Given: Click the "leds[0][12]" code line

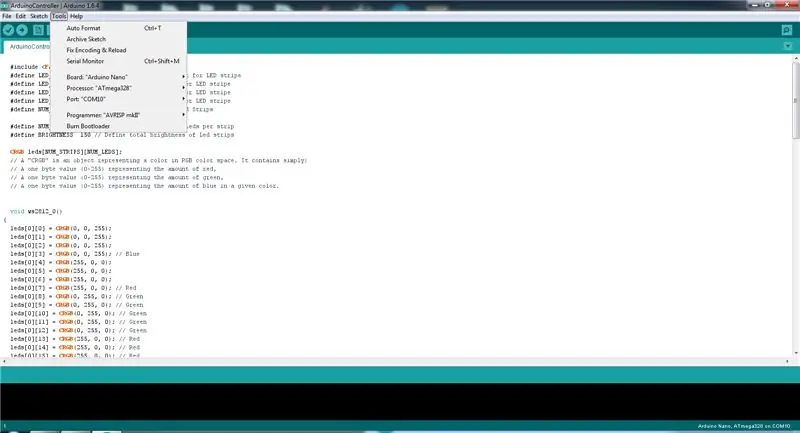Looking at the screenshot, I should click(78, 330).
